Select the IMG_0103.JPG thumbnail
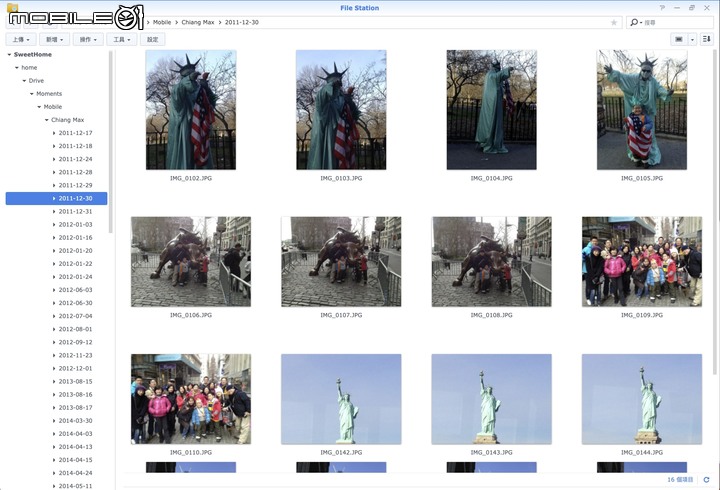The height and width of the screenshot is (490, 720). (x=341, y=110)
